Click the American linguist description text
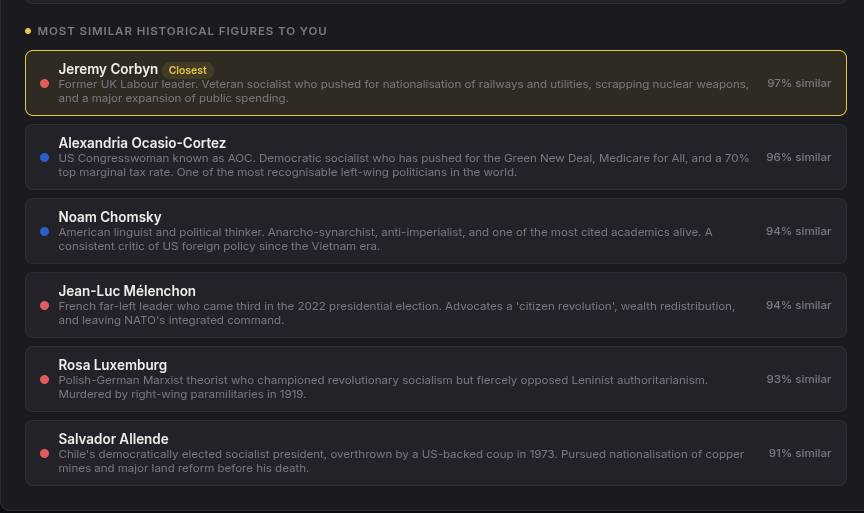 click(x=385, y=239)
